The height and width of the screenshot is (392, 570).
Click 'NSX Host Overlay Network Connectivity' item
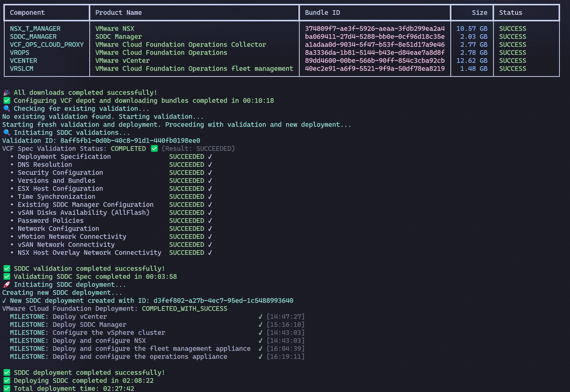pyautogui.click(x=90, y=253)
